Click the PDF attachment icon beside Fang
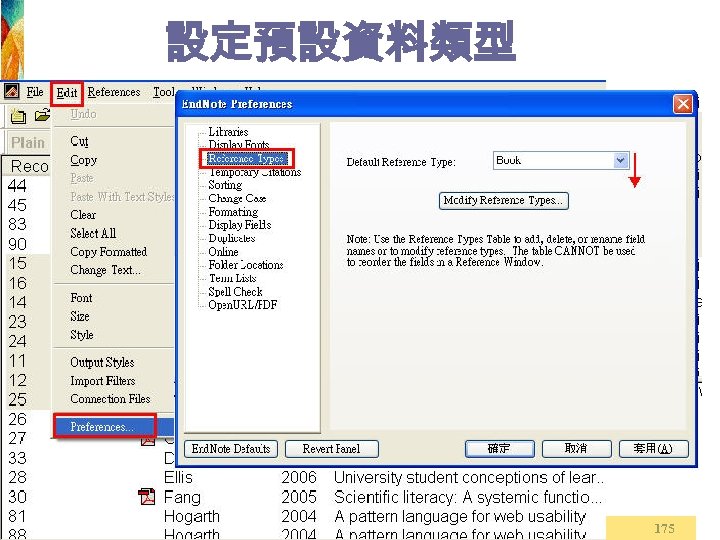Image resolution: width=720 pixels, height=540 pixels. click(146, 497)
